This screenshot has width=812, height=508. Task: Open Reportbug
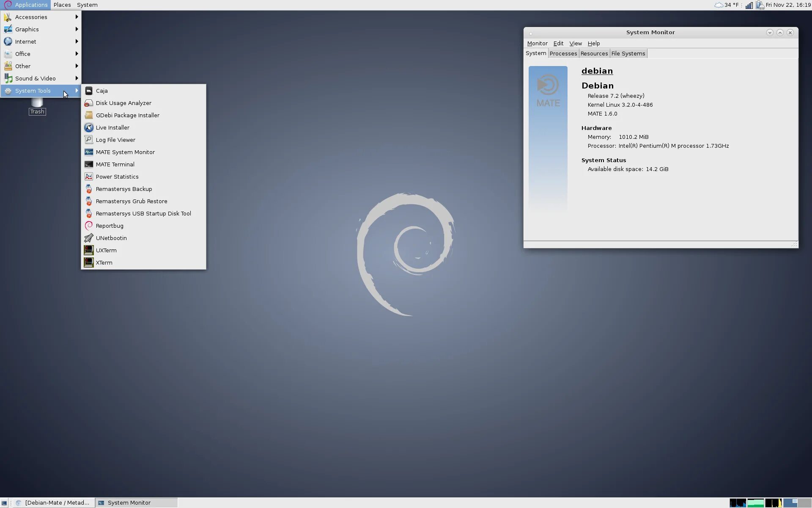[x=109, y=226]
